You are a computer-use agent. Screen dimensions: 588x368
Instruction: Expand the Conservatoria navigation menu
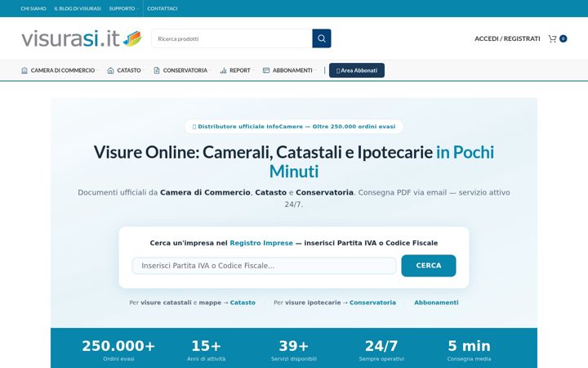tap(181, 70)
